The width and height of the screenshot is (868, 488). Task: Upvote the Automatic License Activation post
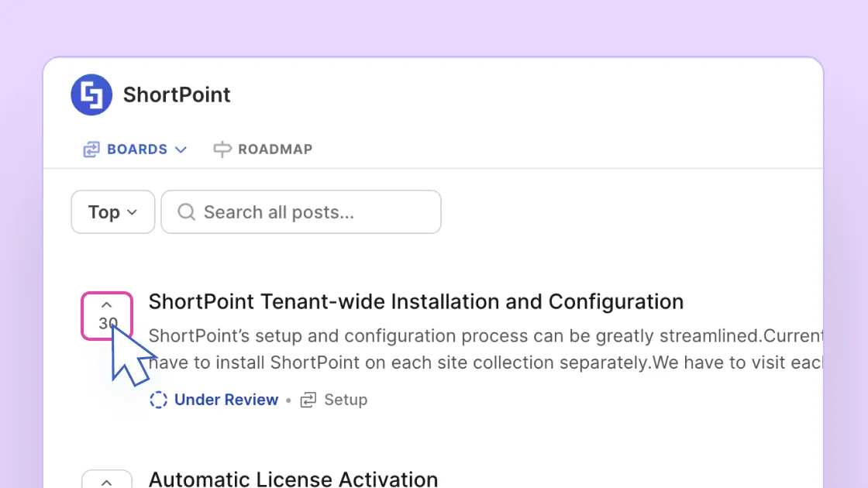[107, 479]
